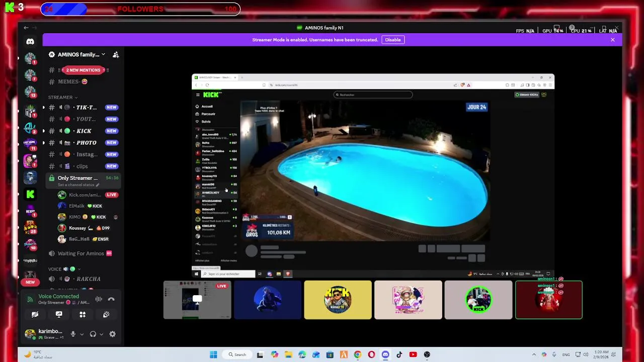The width and height of the screenshot is (644, 362).
Task: Deafen audio with the headphones icon
Action: [x=93, y=334]
